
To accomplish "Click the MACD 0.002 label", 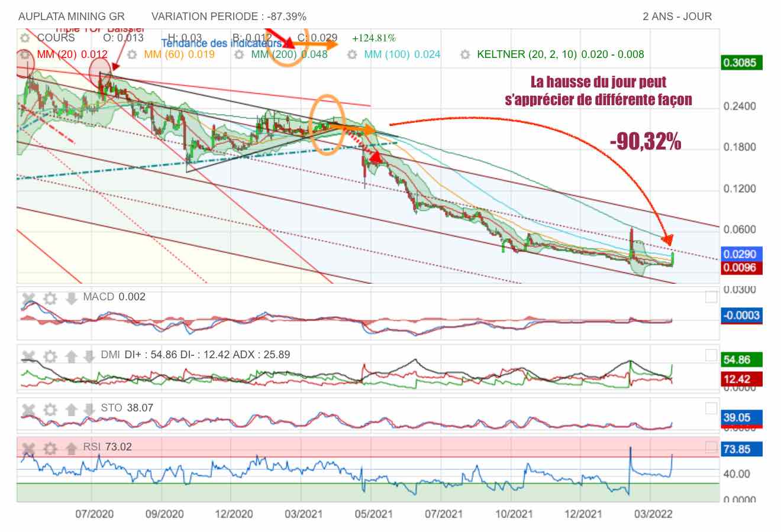I will coord(114,297).
